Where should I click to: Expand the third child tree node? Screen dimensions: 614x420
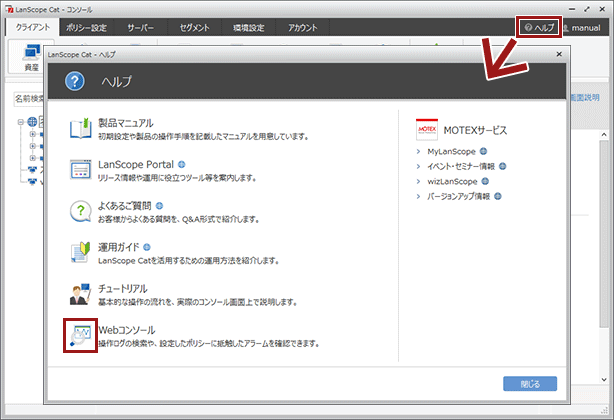point(33,158)
